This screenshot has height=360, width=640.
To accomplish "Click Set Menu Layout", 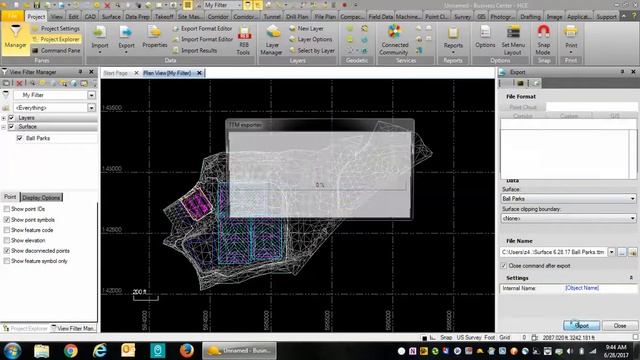I will point(513,40).
